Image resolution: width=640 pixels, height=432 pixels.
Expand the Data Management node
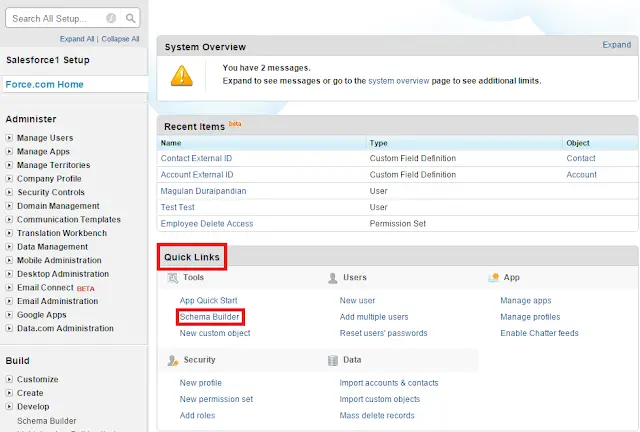click(9, 247)
